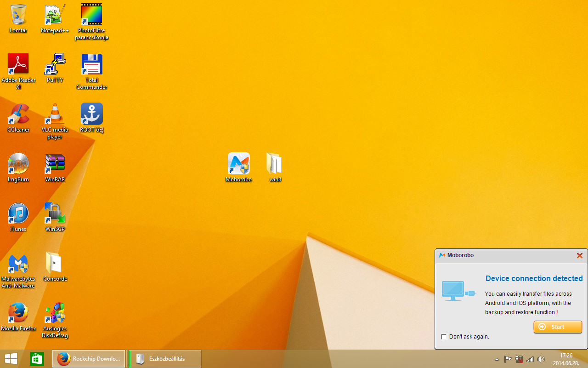Click the Moborobo desktop icon

point(238,164)
